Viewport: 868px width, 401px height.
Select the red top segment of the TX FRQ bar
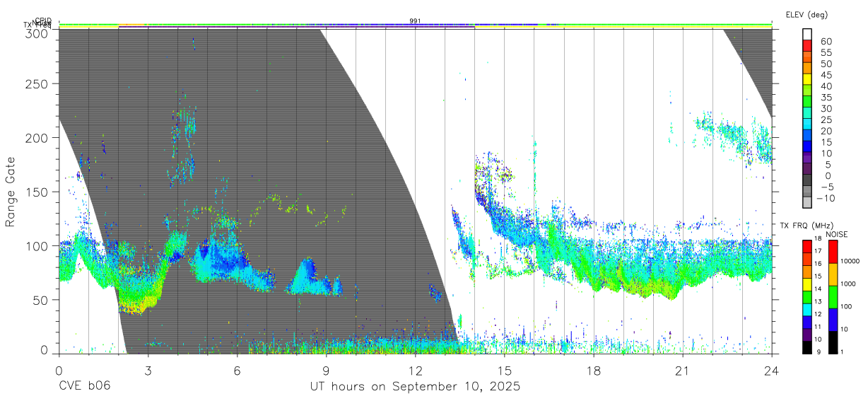point(807,246)
